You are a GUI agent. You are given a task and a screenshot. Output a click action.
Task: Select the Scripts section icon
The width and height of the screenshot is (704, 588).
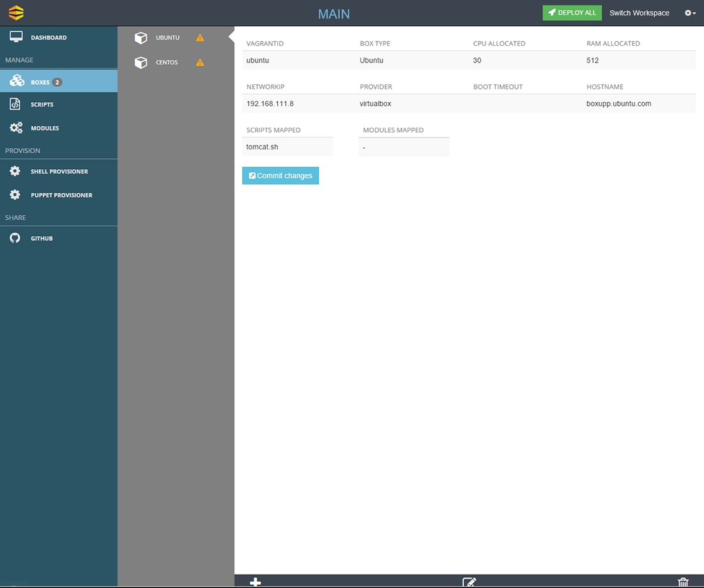coord(16,104)
